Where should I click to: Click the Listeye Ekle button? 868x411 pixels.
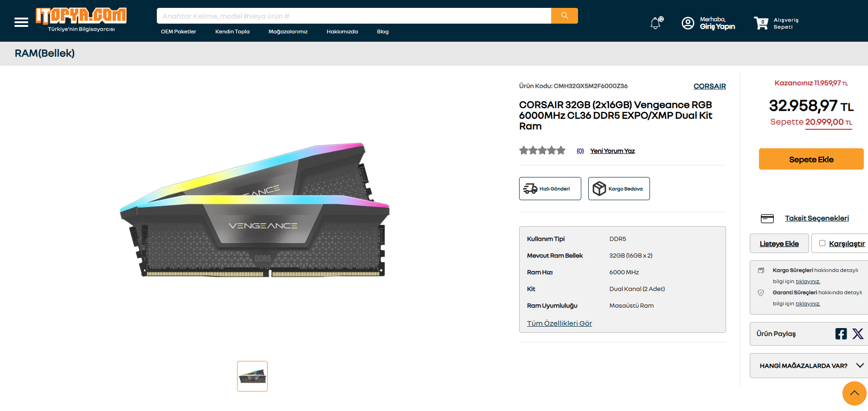coord(779,243)
